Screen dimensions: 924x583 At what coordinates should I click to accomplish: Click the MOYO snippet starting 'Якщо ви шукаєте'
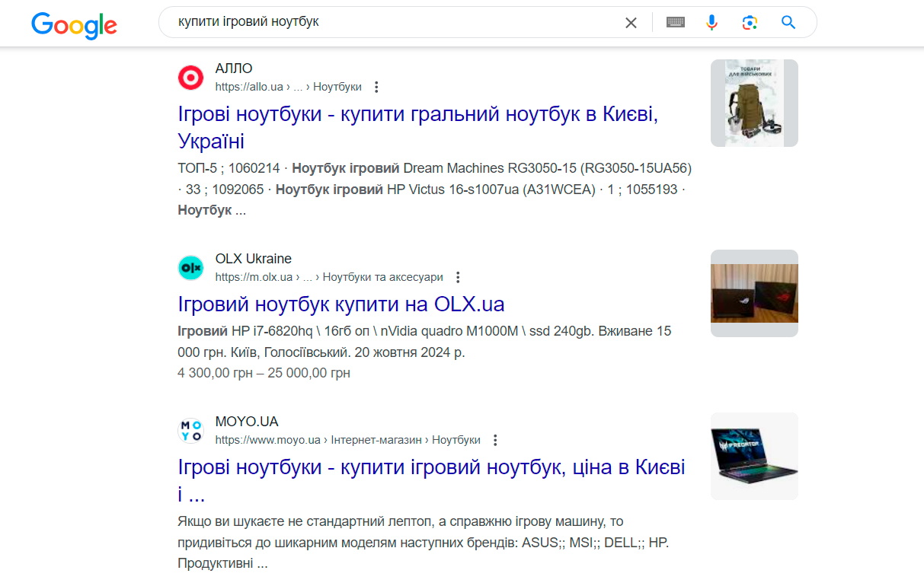click(x=424, y=543)
